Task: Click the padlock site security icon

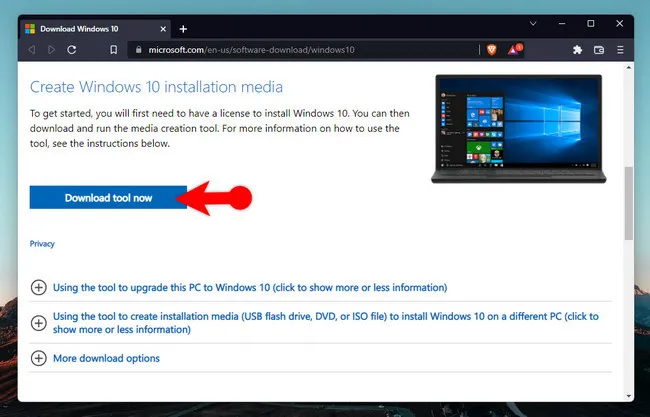Action: point(139,50)
